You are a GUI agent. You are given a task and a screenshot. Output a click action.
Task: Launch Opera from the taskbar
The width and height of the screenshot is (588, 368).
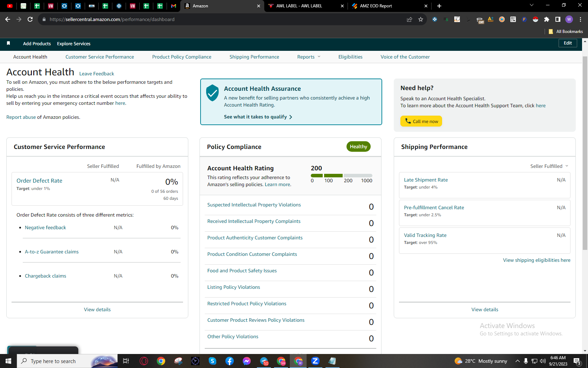pyautogui.click(x=144, y=361)
